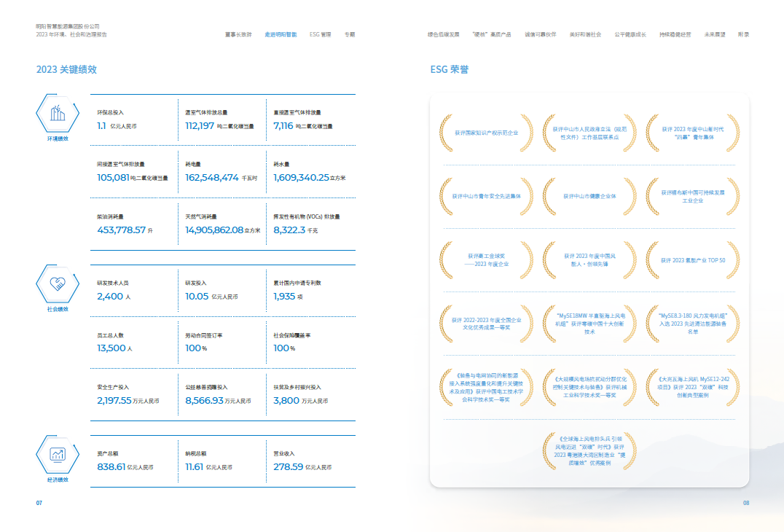The width and height of the screenshot is (784, 532).
Task: Open the 附录 navigation item
Action: click(743, 34)
